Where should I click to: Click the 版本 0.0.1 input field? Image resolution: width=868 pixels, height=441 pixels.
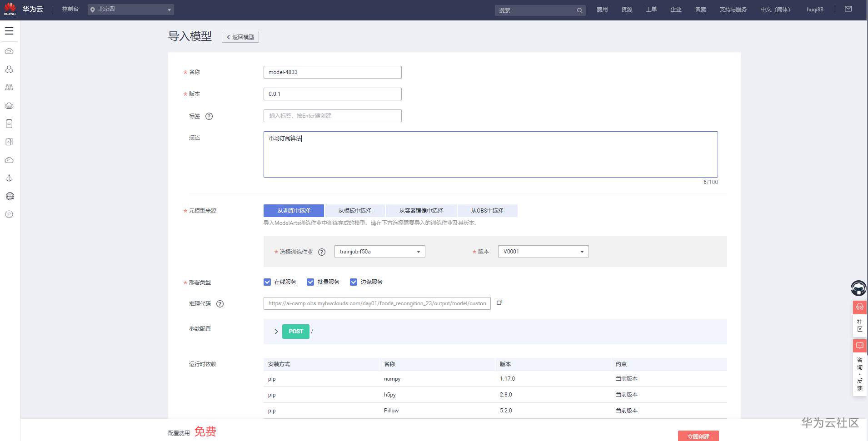[x=333, y=94]
